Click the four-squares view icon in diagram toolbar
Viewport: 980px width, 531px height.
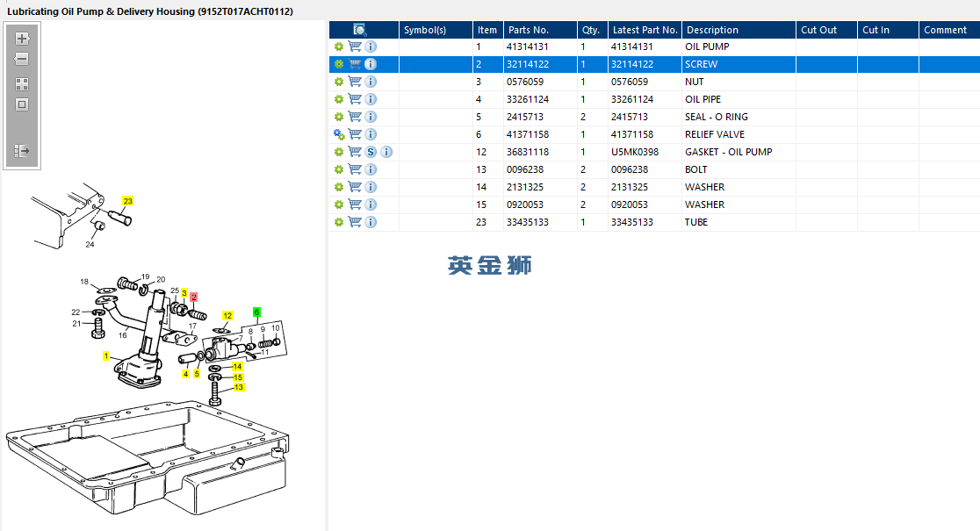tap(22, 84)
